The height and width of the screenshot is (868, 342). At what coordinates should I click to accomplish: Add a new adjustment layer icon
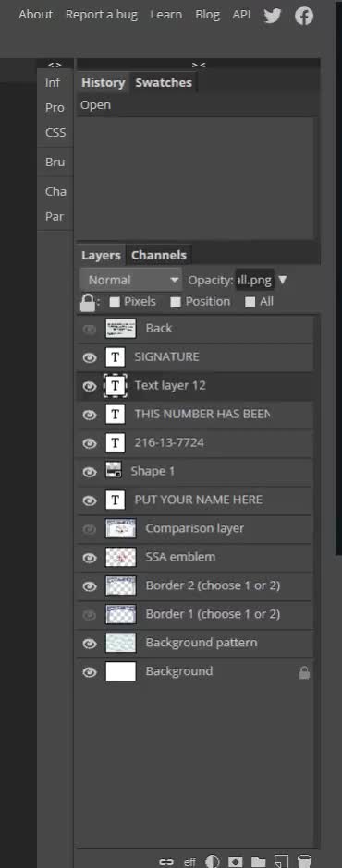(x=213, y=862)
